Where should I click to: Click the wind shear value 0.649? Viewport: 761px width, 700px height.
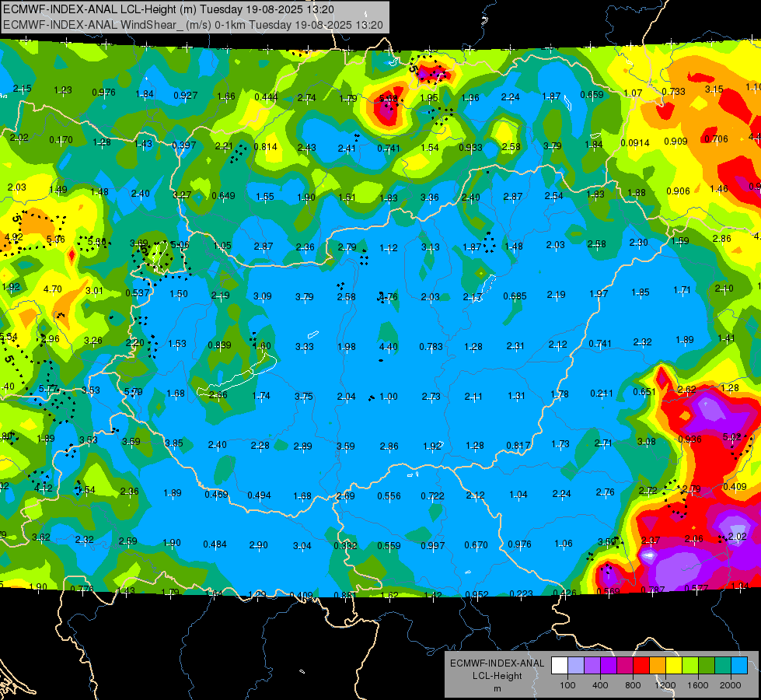223,196
